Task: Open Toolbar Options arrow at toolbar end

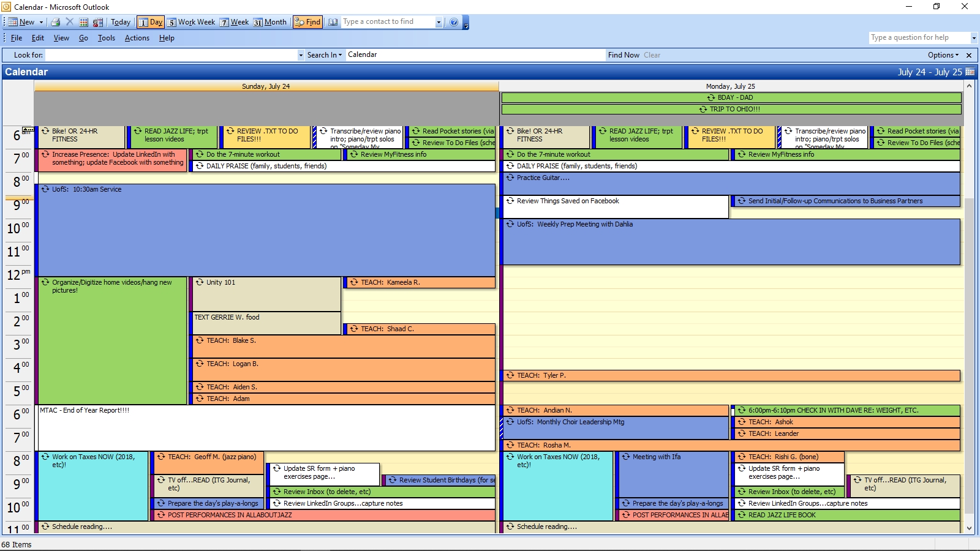Action: coord(466,23)
